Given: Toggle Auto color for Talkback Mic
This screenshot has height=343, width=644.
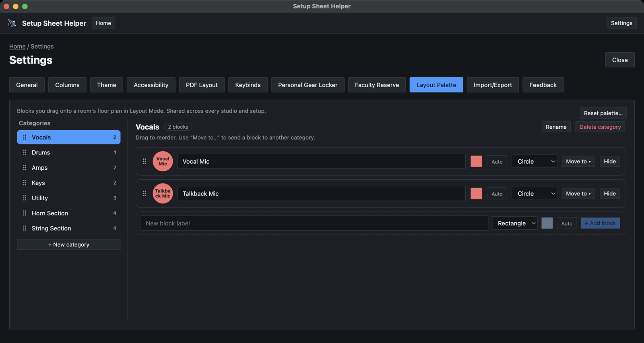Looking at the screenshot, I should [497, 194].
